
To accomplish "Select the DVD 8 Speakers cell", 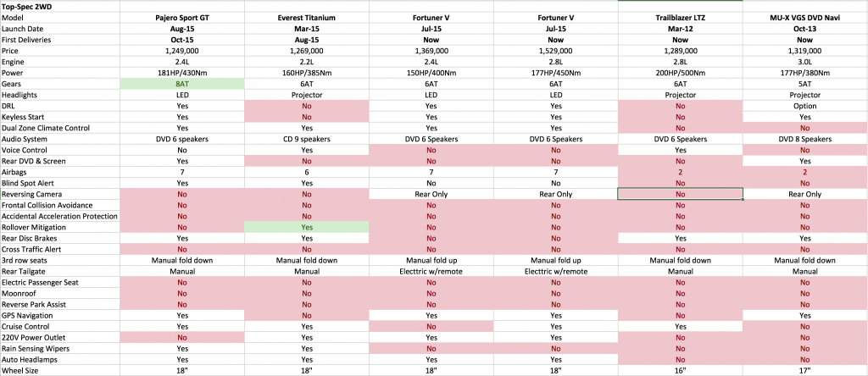I will point(805,139).
